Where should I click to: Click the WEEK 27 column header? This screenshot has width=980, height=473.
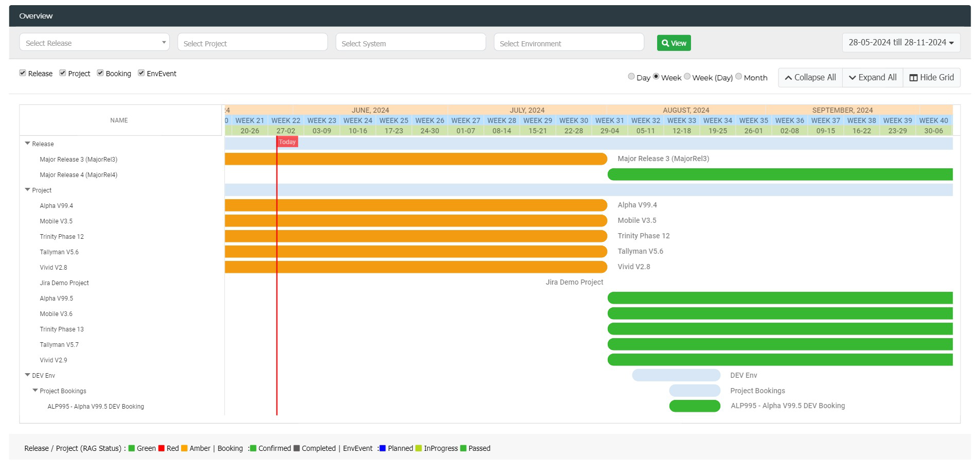coord(466,120)
